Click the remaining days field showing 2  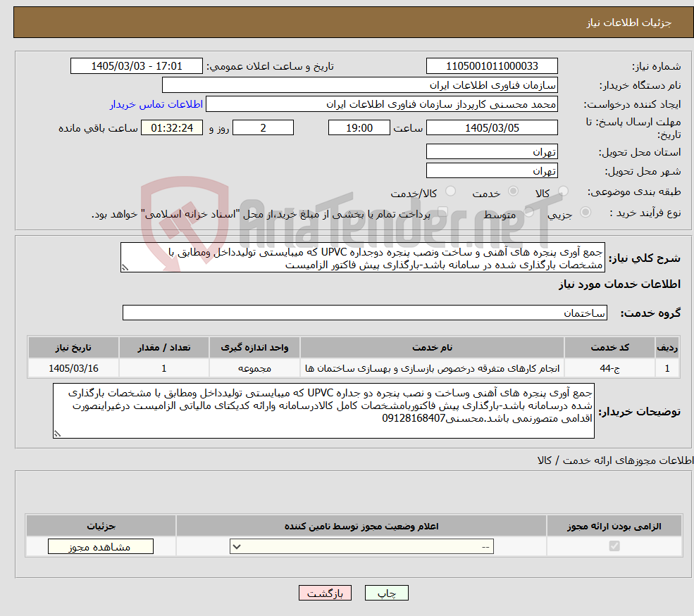263,128
